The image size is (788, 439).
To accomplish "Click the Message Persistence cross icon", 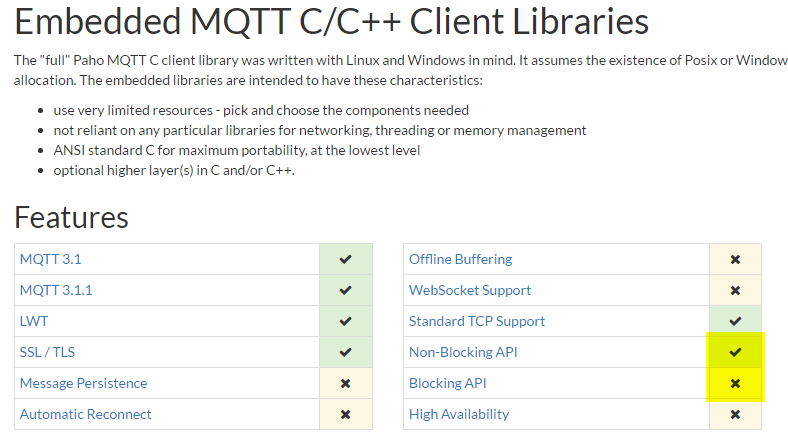I will [345, 383].
